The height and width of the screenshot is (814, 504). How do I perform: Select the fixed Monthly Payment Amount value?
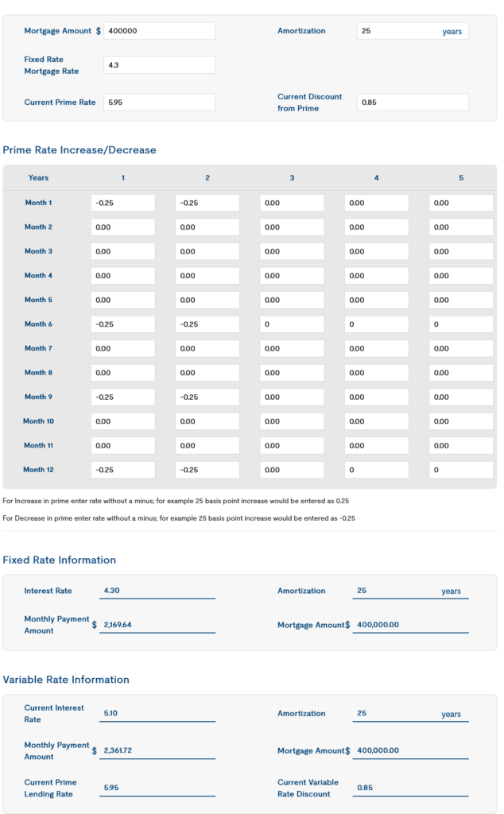159,626
